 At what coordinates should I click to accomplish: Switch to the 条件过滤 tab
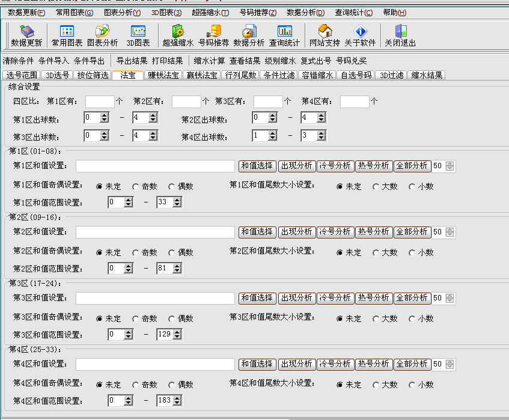(x=279, y=75)
